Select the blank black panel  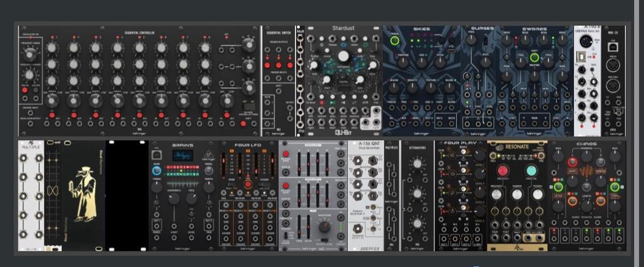127,195
